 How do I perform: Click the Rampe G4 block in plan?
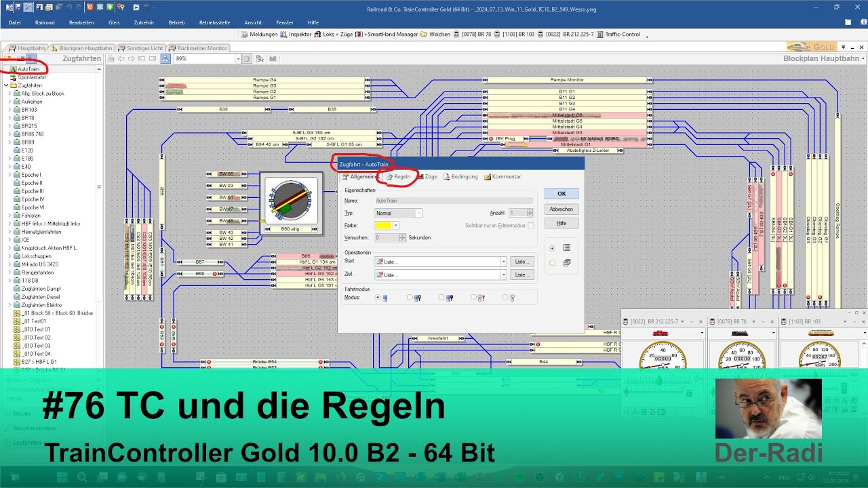pyautogui.click(x=264, y=80)
